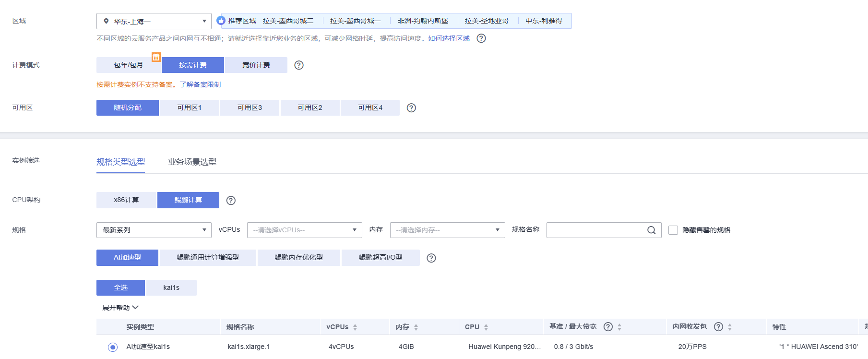Image resolution: width=868 pixels, height=359 pixels.
Task: Sort table by vCPUs column arrows
Action: [355, 327]
